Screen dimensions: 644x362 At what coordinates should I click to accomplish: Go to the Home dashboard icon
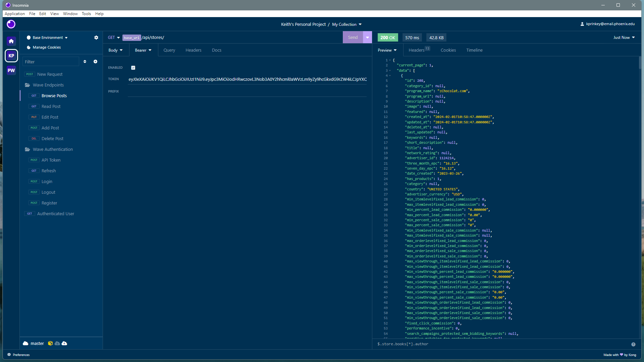(11, 41)
